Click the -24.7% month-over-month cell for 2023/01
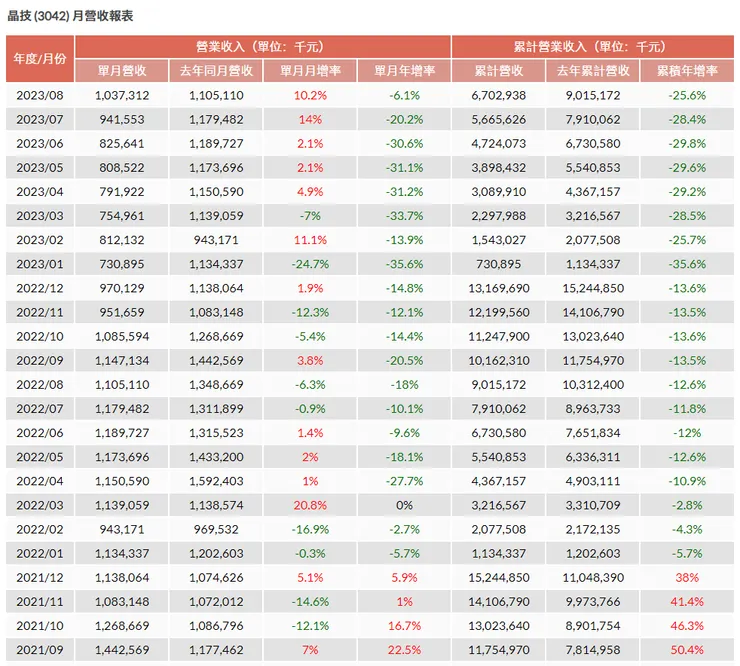740x666 pixels. [310, 265]
